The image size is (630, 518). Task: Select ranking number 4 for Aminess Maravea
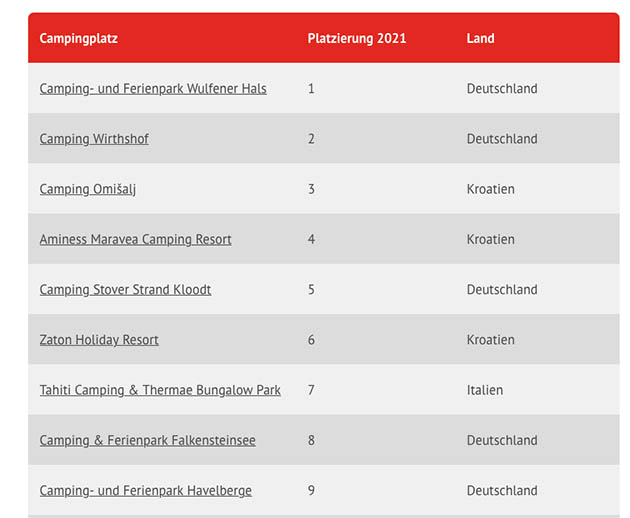pyautogui.click(x=311, y=239)
